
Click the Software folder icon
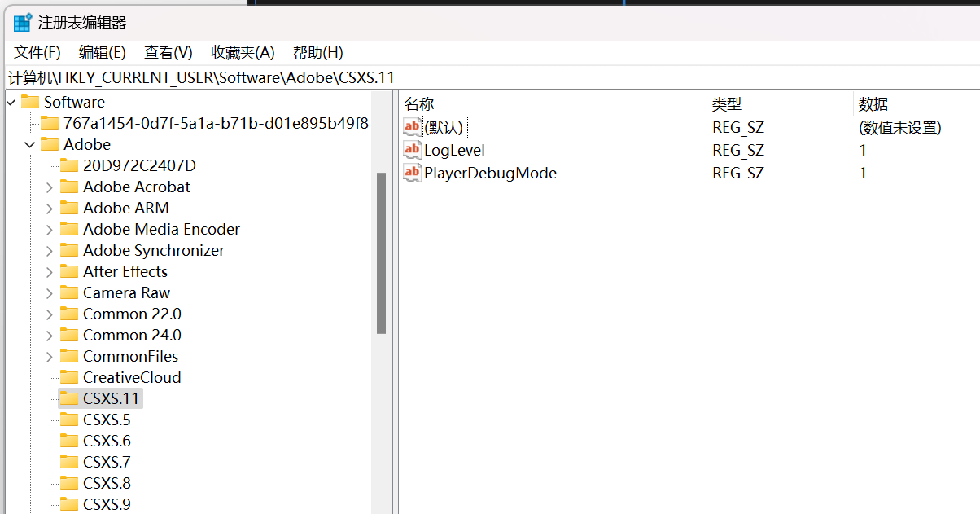pos(30,102)
